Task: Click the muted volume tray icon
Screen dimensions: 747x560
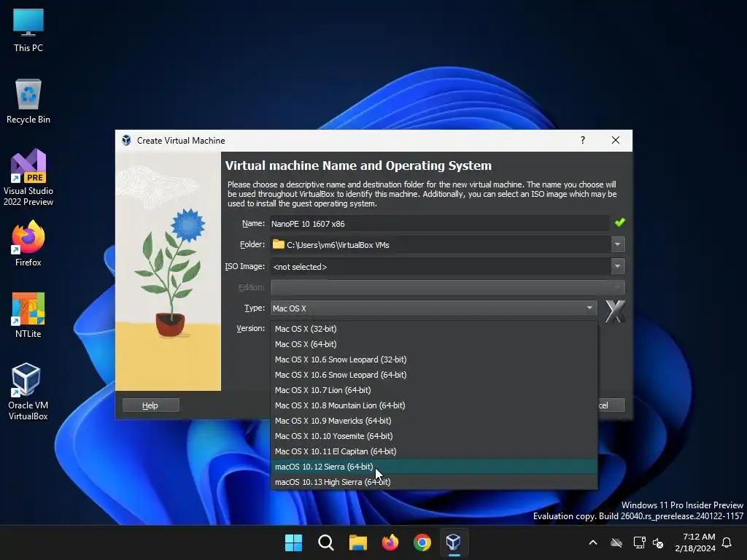Action: pos(659,542)
